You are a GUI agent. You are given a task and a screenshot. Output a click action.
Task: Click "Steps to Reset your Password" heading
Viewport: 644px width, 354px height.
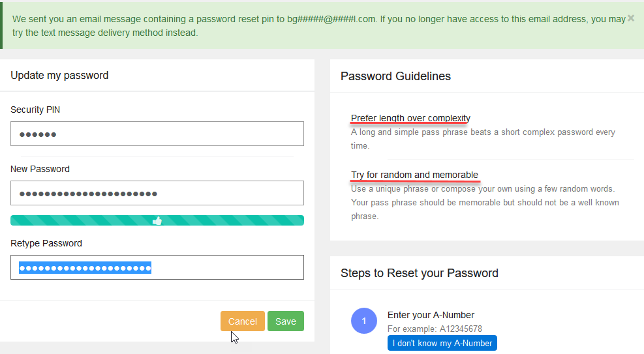419,273
